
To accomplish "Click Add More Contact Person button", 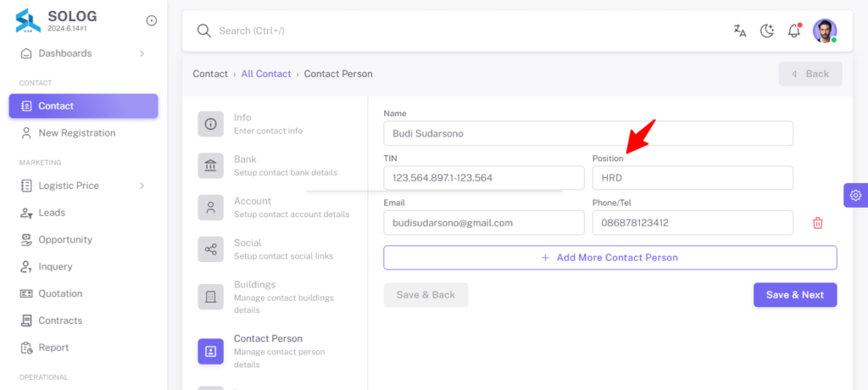I will (x=610, y=258).
